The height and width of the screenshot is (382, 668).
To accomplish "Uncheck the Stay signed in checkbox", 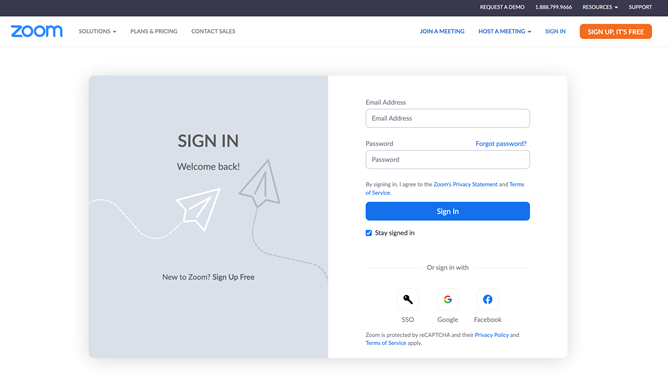I will tap(369, 233).
